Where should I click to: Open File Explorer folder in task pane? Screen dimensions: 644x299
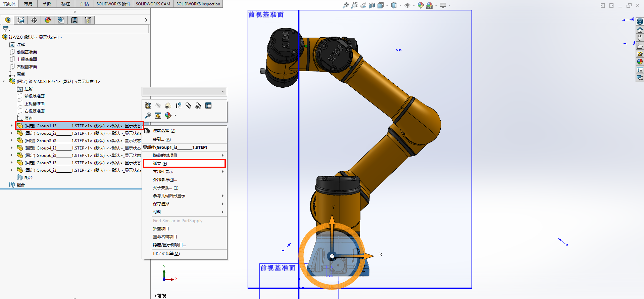click(640, 46)
